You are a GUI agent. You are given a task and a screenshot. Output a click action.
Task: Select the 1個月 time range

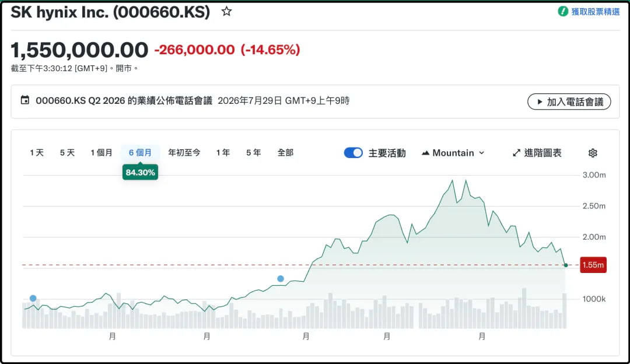[x=101, y=153]
